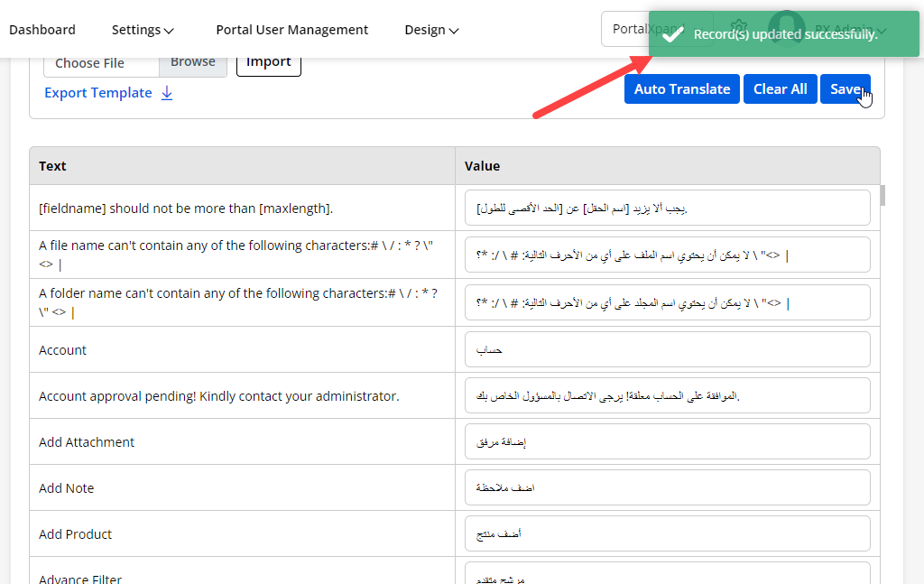Click the Export Template download icon

(167, 93)
